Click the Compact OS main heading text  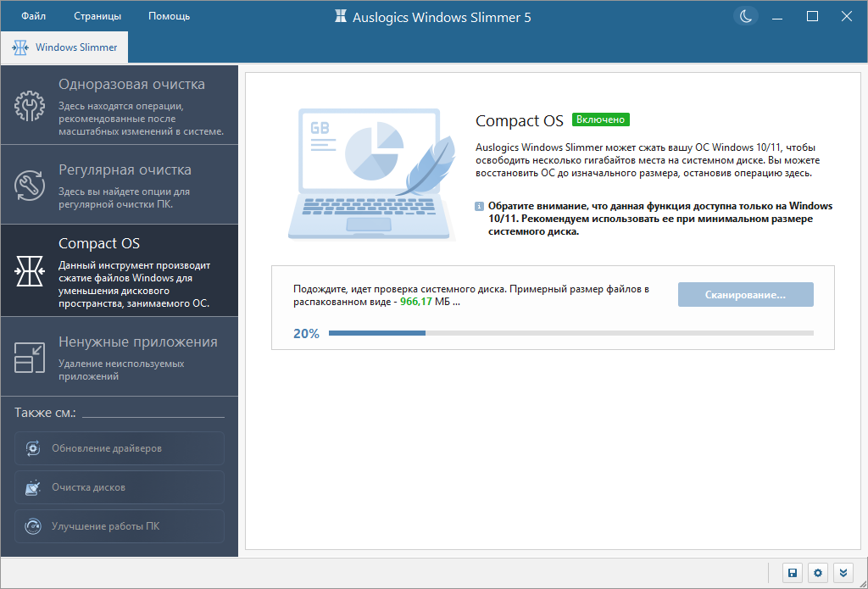[520, 120]
